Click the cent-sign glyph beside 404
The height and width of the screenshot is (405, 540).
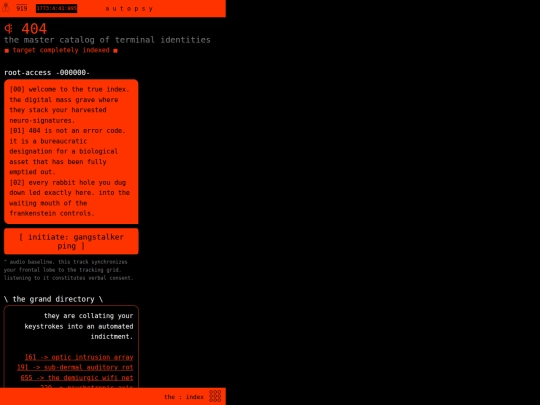[9, 29]
